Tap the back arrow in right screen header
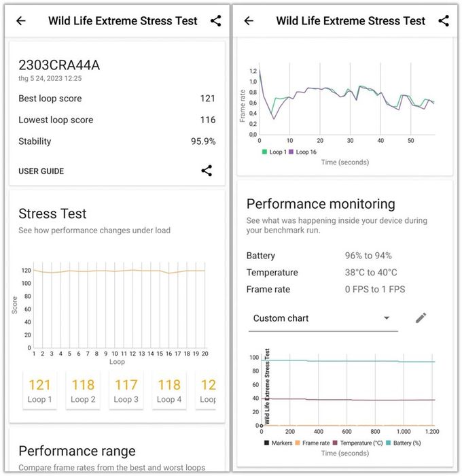Image resolution: width=462 pixels, height=476 pixels. (249, 20)
